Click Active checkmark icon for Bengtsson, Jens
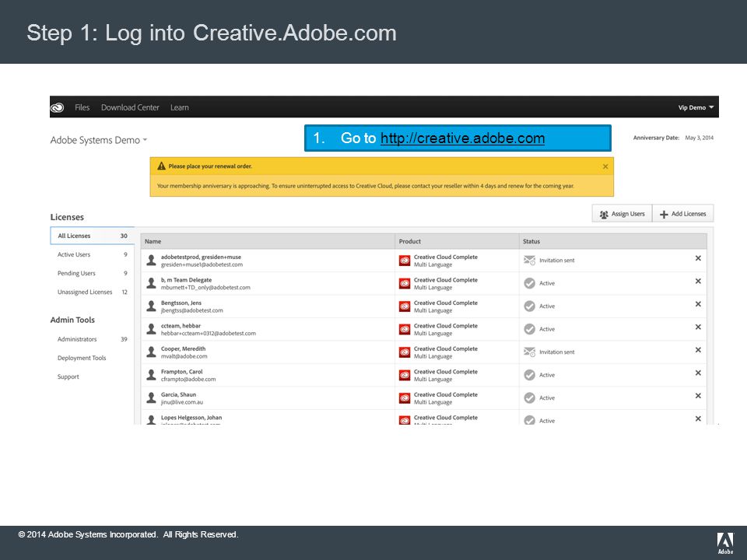 [x=529, y=306]
